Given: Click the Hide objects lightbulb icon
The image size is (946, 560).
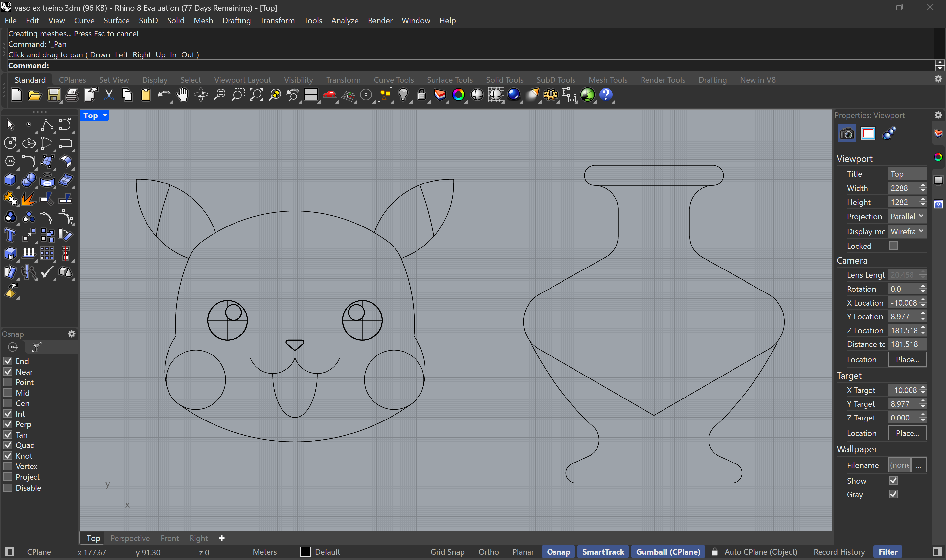Looking at the screenshot, I should pyautogui.click(x=403, y=95).
